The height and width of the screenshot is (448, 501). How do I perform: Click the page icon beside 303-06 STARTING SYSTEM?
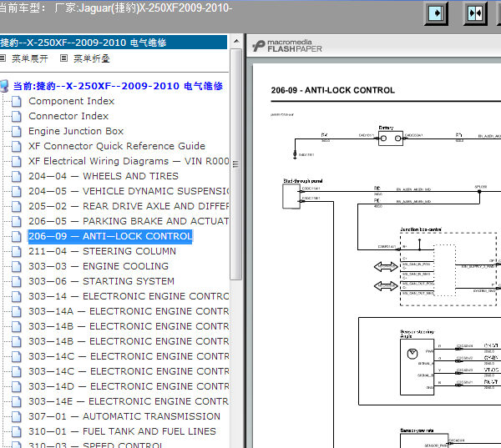coord(17,282)
